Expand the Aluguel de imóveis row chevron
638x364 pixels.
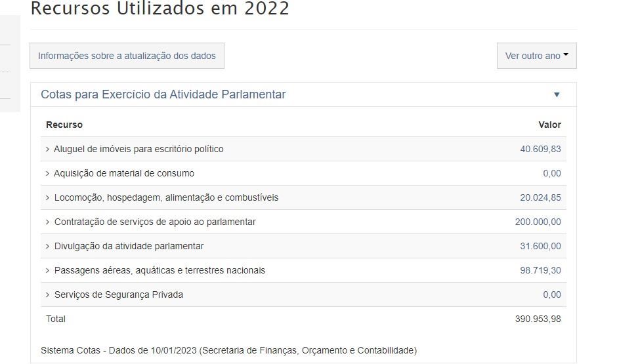[x=47, y=149]
